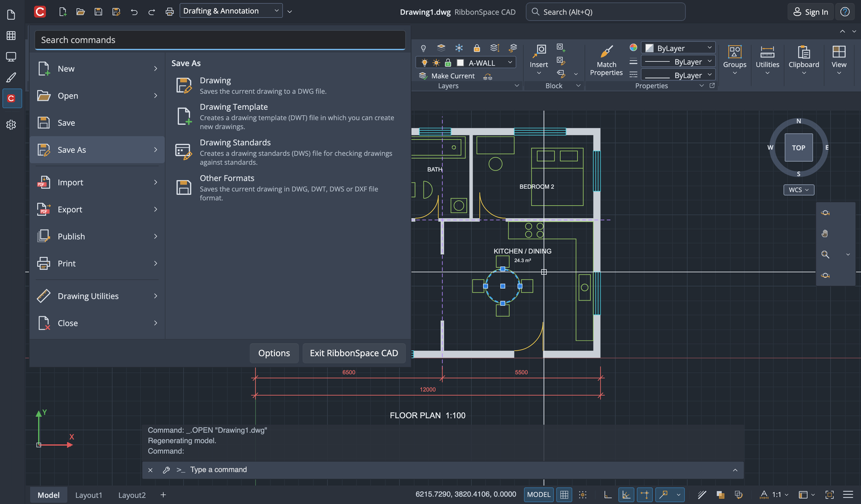Click the customization hamburger icon in status bar
This screenshot has width=861, height=504.
click(848, 494)
